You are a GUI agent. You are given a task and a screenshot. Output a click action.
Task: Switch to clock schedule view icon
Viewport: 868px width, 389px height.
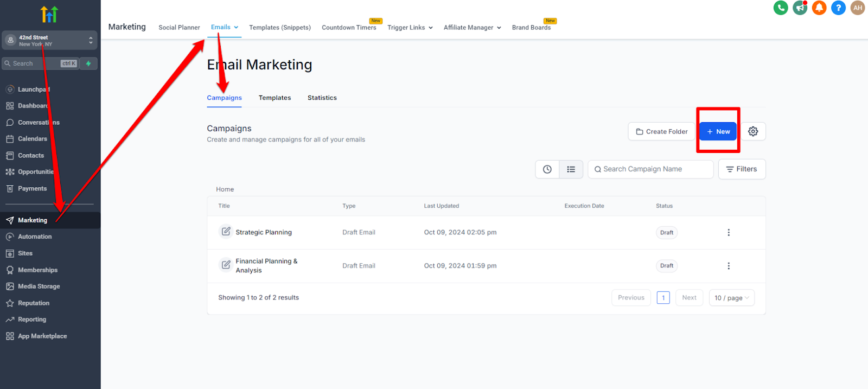547,169
